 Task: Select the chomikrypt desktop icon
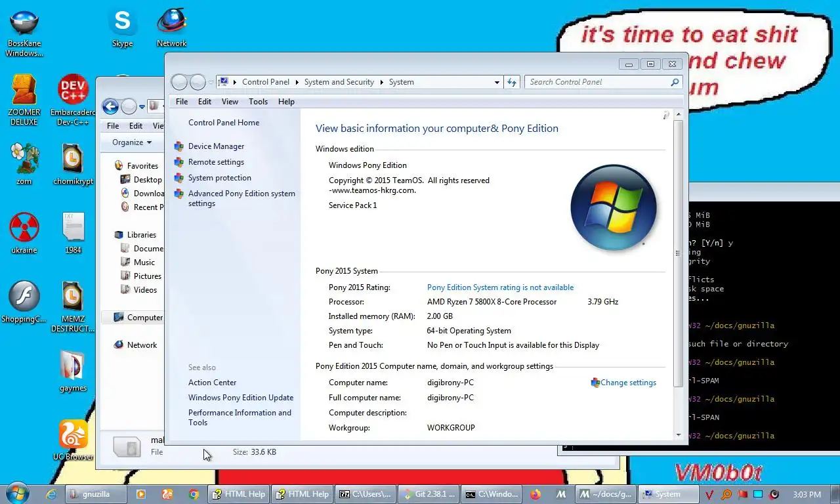(x=73, y=164)
